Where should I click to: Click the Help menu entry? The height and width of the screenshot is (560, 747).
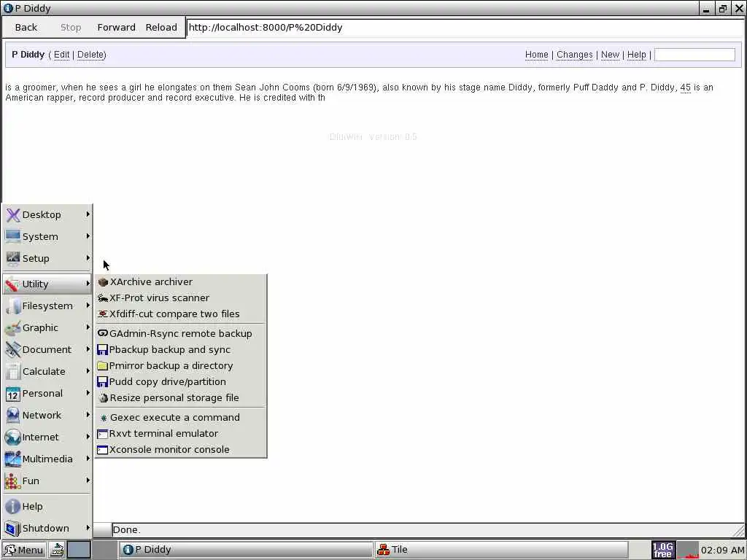47,507
